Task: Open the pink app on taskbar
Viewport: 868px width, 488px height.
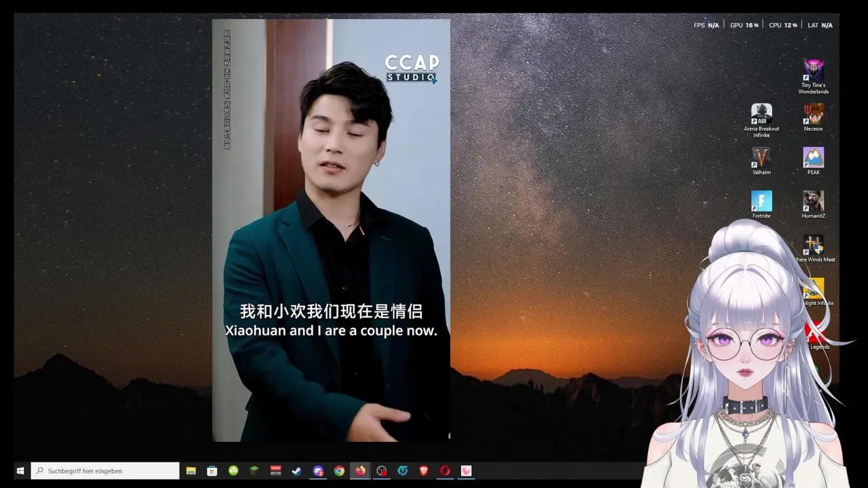Action: (466, 471)
